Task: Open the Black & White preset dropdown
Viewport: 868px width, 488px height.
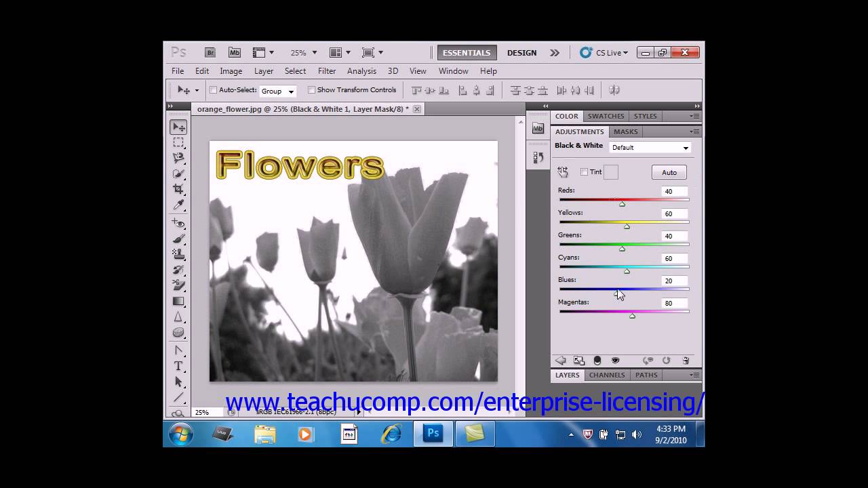Action: [650, 148]
